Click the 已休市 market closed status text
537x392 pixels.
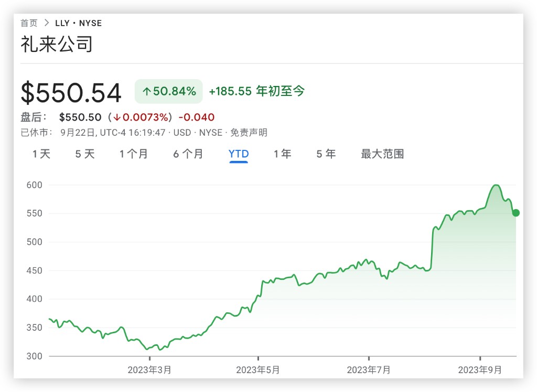pyautogui.click(x=36, y=133)
